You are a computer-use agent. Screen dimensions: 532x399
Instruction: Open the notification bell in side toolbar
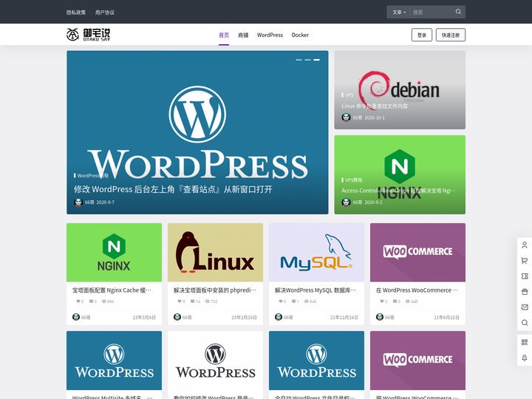[x=524, y=358]
